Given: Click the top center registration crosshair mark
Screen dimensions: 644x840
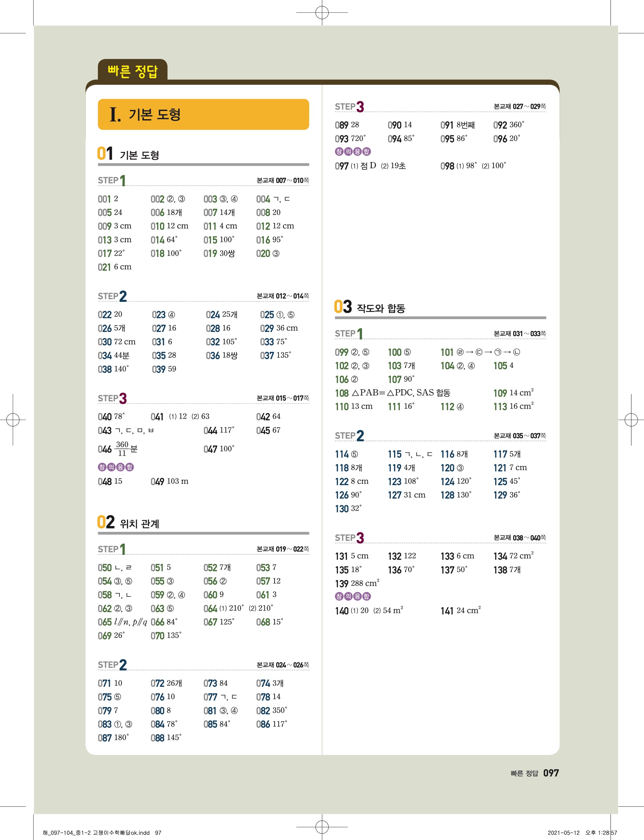Looking at the screenshot, I should 322,12.
